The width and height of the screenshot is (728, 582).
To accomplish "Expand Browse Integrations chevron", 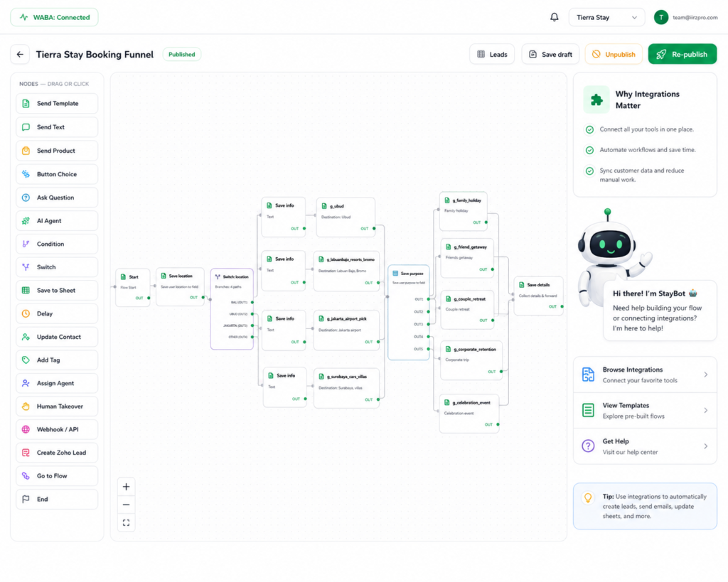I will pos(705,374).
